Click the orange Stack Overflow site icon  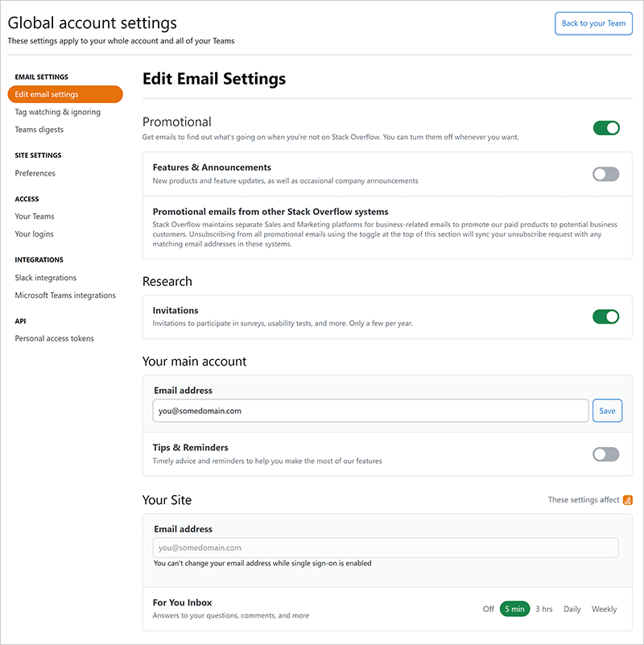[x=628, y=500]
